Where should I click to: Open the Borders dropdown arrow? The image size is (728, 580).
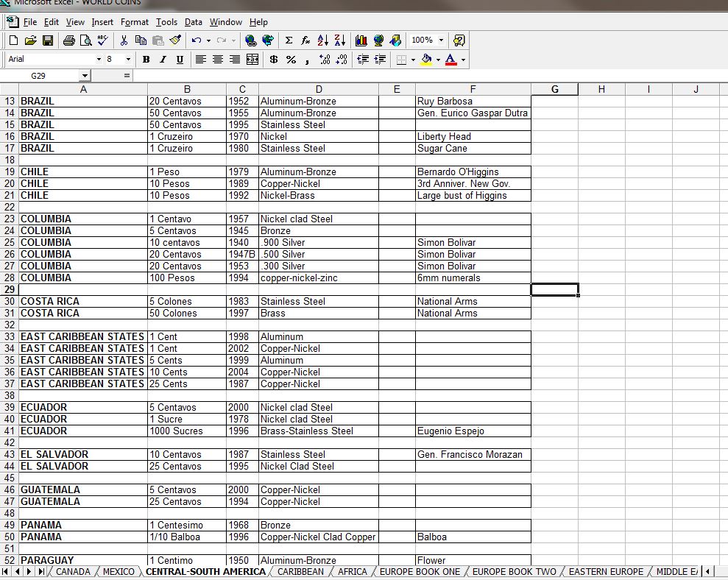click(x=413, y=60)
